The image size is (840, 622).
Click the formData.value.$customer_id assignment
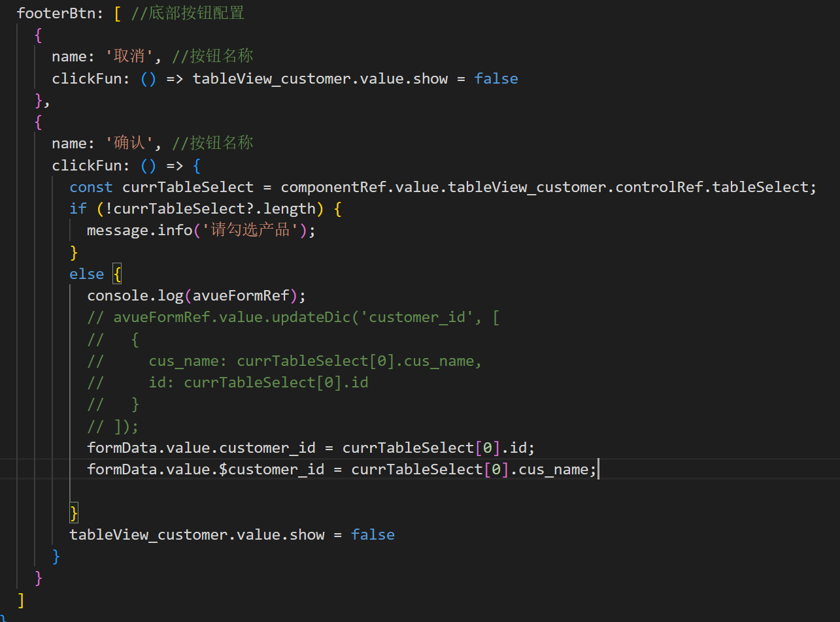point(341,470)
